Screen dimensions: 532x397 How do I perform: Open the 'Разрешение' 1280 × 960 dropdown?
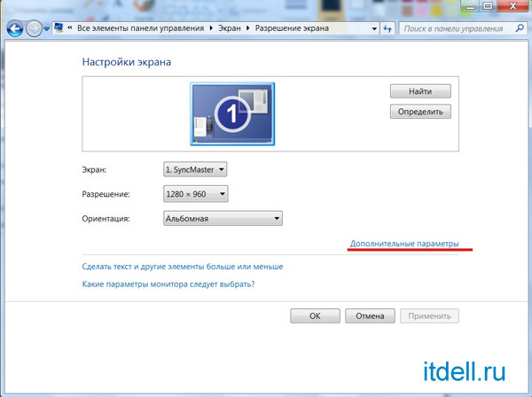(x=195, y=194)
